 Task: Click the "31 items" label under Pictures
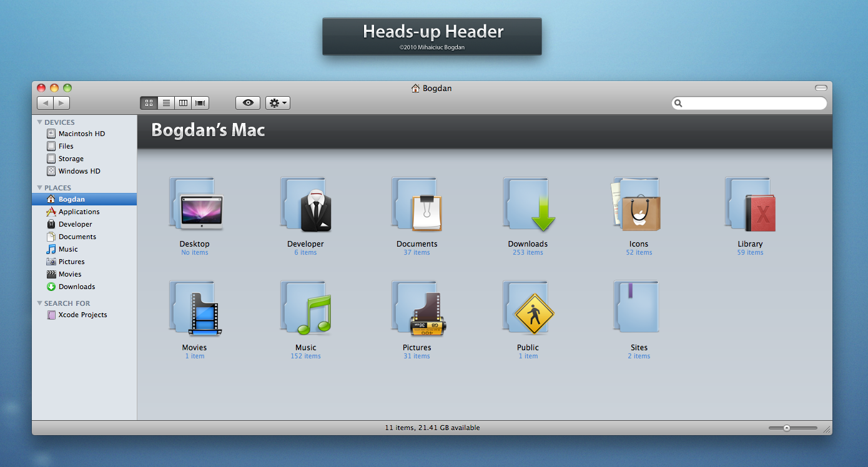(417, 356)
